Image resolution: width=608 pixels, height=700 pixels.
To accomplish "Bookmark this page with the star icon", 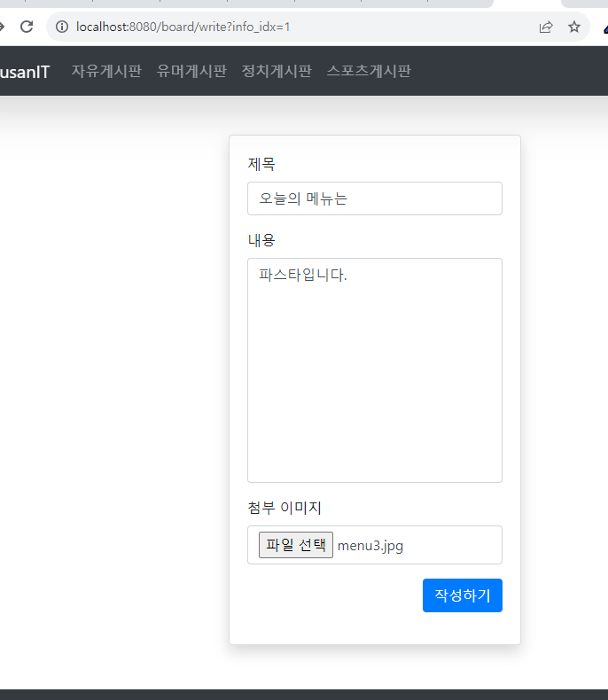I will (x=574, y=27).
